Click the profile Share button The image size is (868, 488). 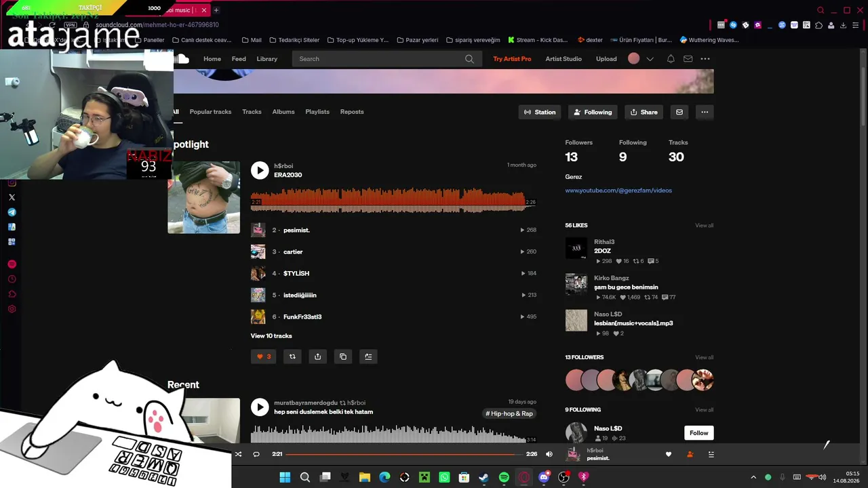[644, 112]
